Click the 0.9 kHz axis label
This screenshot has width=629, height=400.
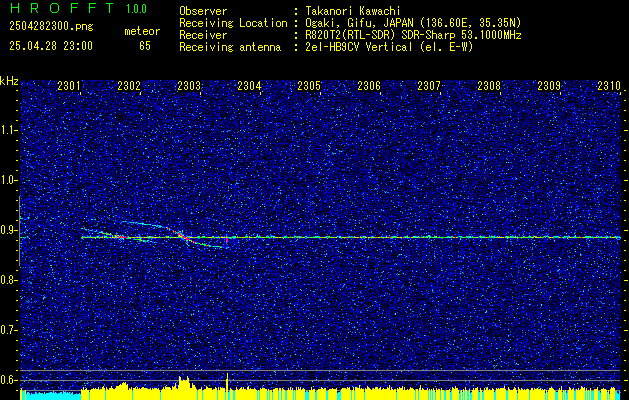point(8,230)
